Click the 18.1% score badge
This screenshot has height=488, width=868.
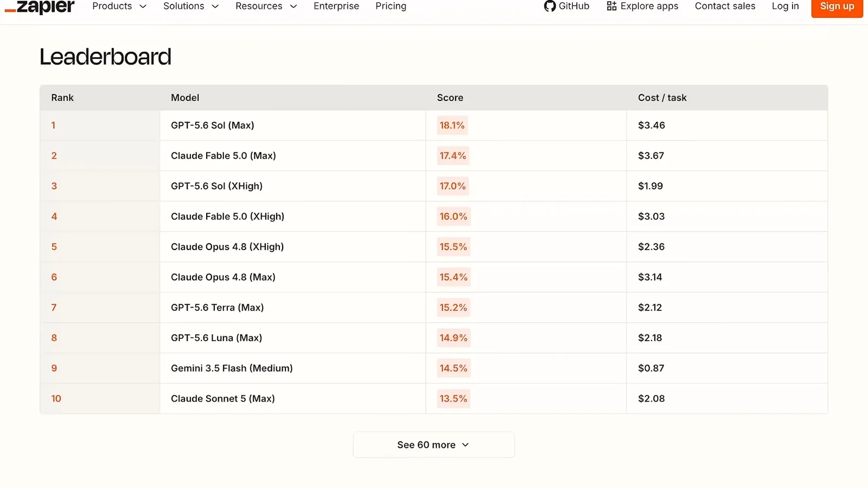[452, 125]
